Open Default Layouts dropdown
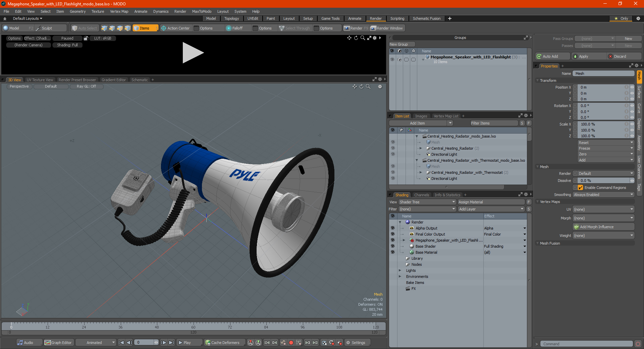Viewport: 644px width, 349px height. click(28, 18)
